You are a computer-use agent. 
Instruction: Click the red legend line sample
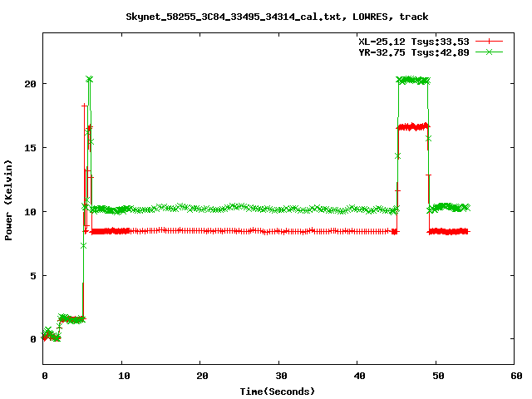(x=489, y=42)
